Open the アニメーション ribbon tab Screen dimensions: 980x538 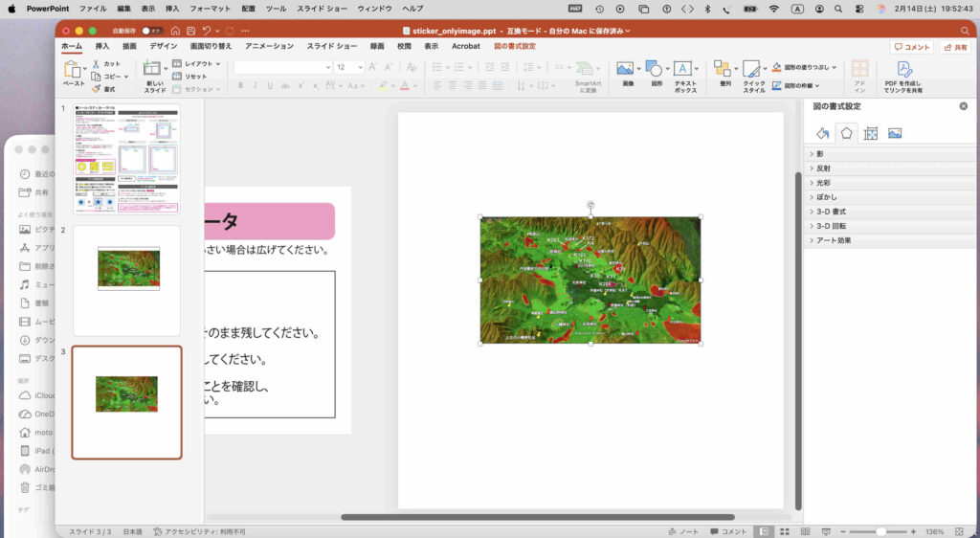tap(270, 46)
